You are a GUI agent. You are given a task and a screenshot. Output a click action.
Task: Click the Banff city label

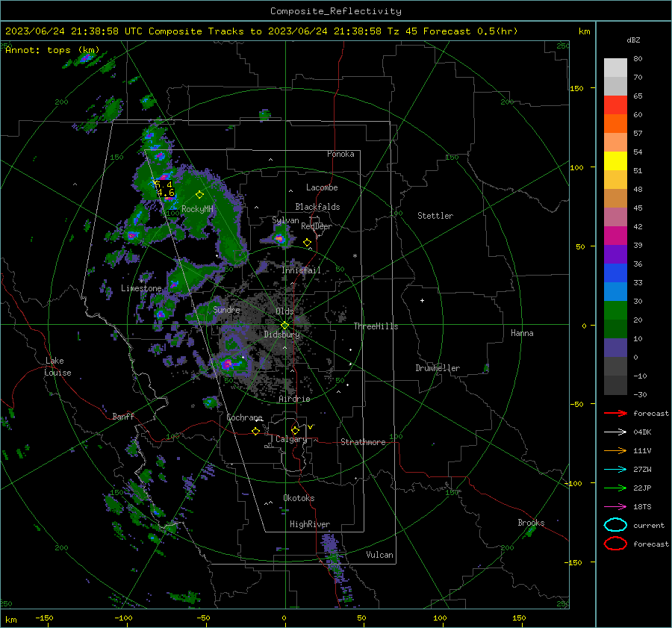click(x=123, y=416)
